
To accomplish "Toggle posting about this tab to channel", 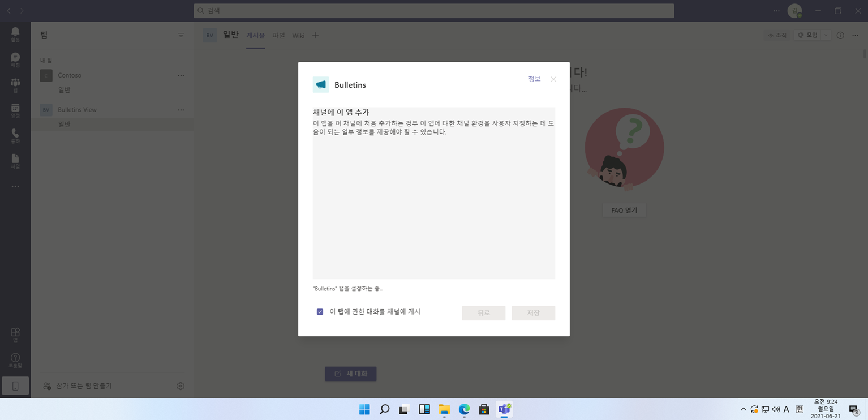I will click(x=320, y=312).
